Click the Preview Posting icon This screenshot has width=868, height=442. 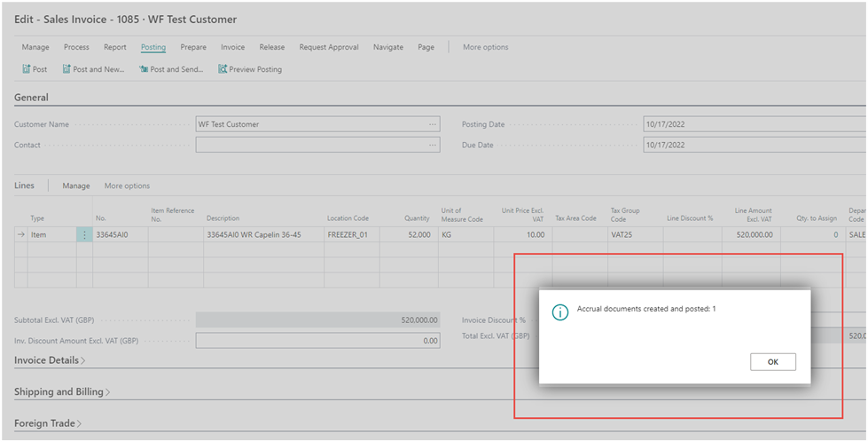[223, 69]
